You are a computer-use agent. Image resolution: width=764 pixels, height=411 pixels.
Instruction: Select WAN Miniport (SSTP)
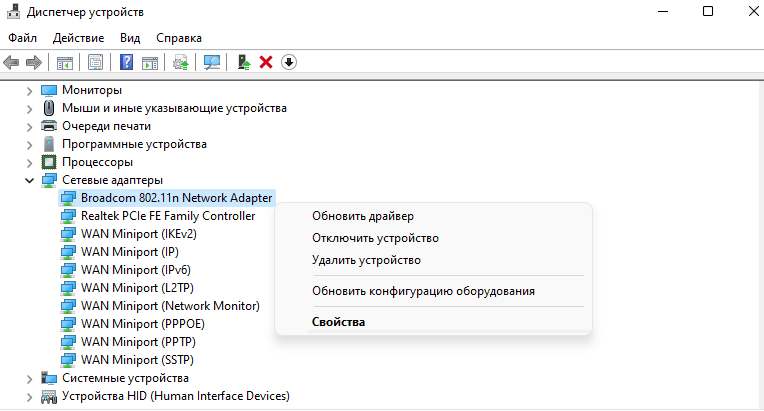click(x=137, y=360)
